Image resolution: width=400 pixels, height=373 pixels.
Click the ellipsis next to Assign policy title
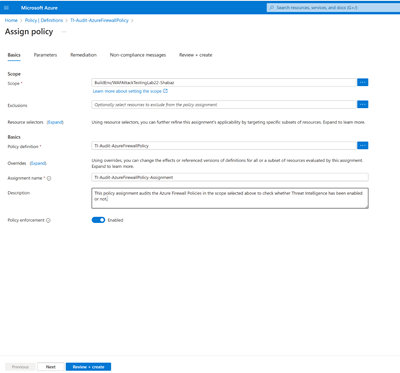[x=64, y=32]
